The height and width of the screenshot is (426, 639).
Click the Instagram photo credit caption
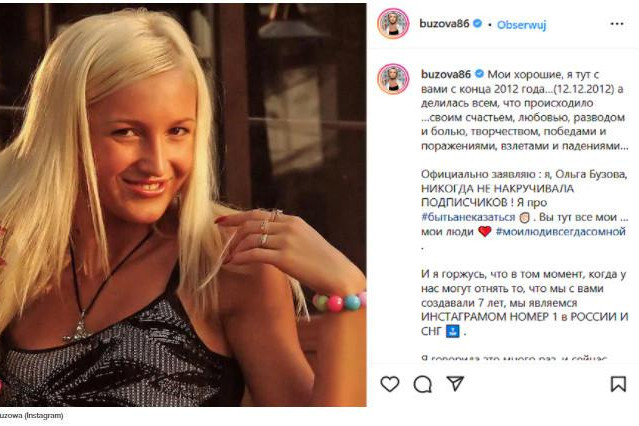pos(31,415)
